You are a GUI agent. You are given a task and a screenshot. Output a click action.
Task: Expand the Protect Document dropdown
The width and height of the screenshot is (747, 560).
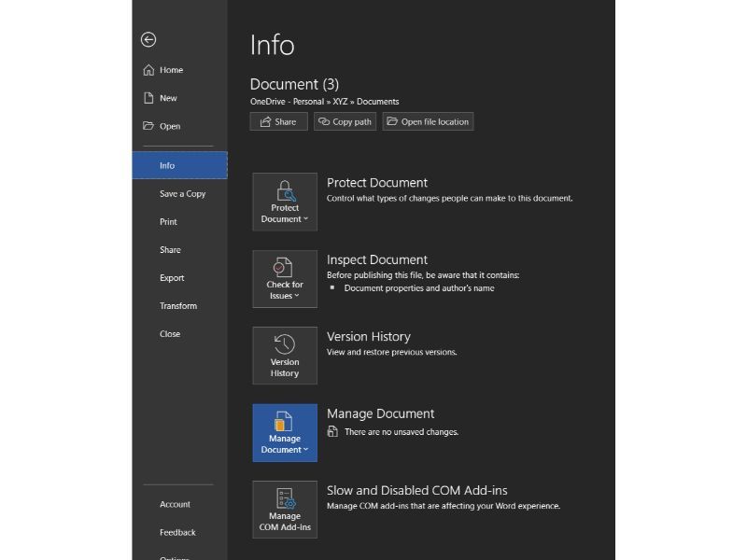285,202
